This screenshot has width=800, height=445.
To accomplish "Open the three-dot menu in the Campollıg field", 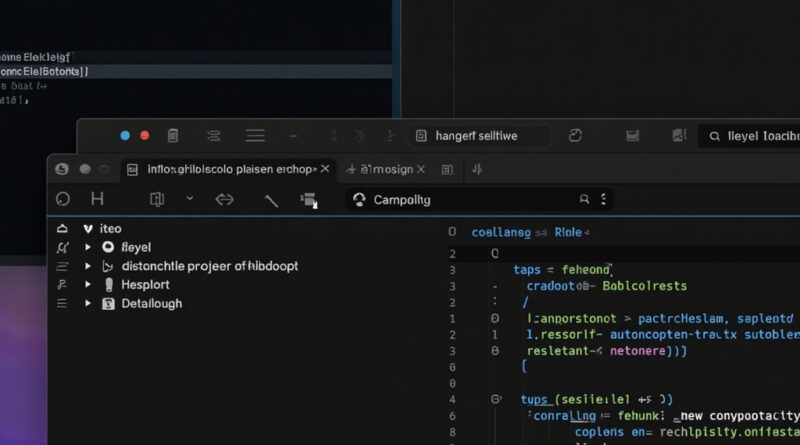I will pos(604,200).
